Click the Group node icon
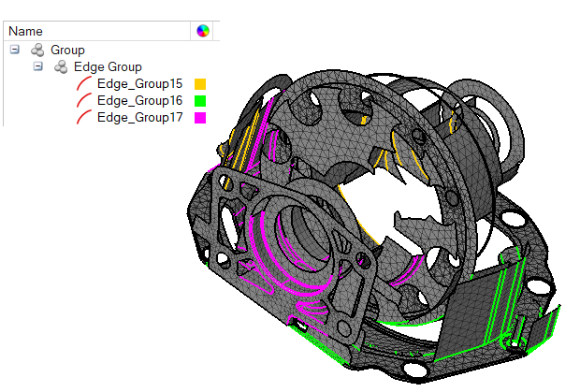The image size is (580, 392). (x=37, y=50)
